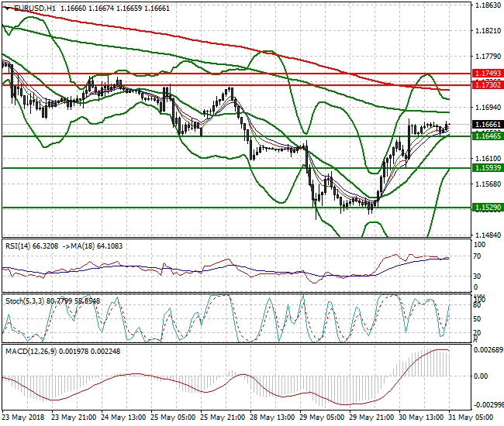Image resolution: width=504 pixels, height=426 pixels.
Task: Select the 1.16465 green support price label
Action: tap(488, 136)
